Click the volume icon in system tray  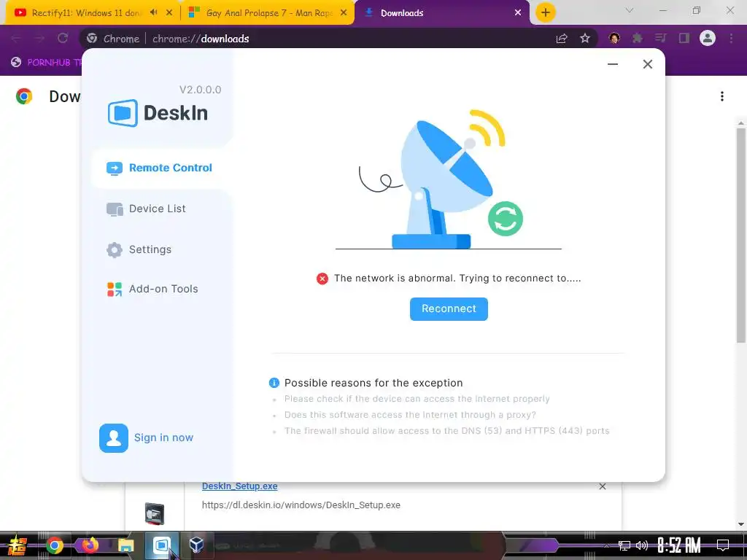(642, 545)
